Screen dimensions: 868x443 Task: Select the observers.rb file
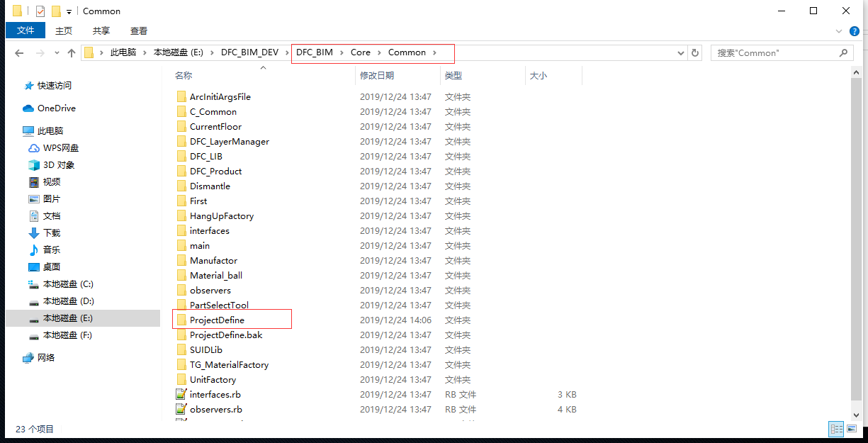(215, 409)
